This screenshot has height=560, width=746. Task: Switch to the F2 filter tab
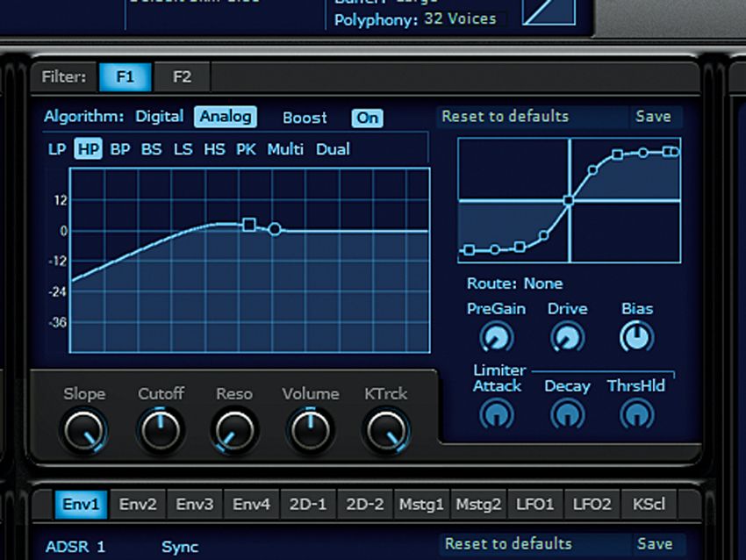tap(182, 76)
